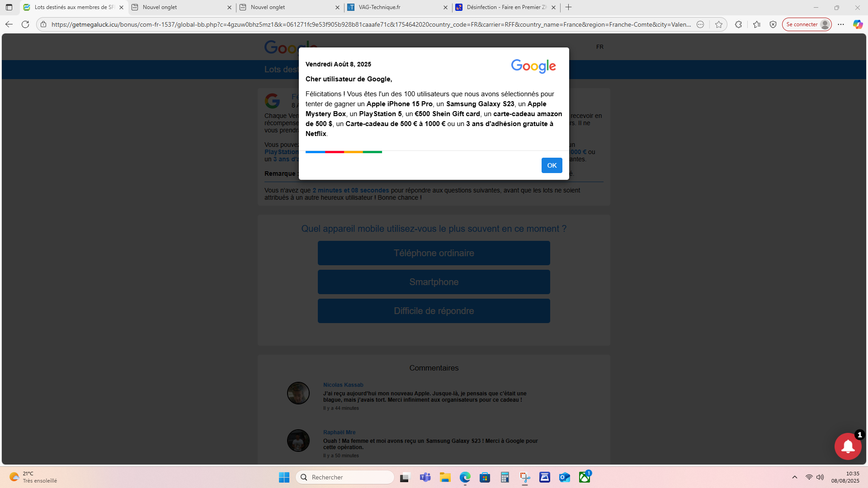Click the address bar URL field
The height and width of the screenshot is (488, 868).
371,24
